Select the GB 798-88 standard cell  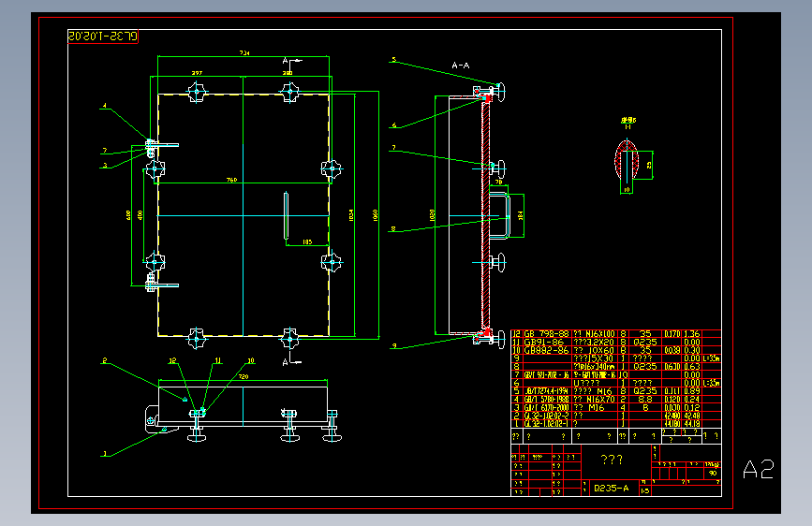pos(546,334)
